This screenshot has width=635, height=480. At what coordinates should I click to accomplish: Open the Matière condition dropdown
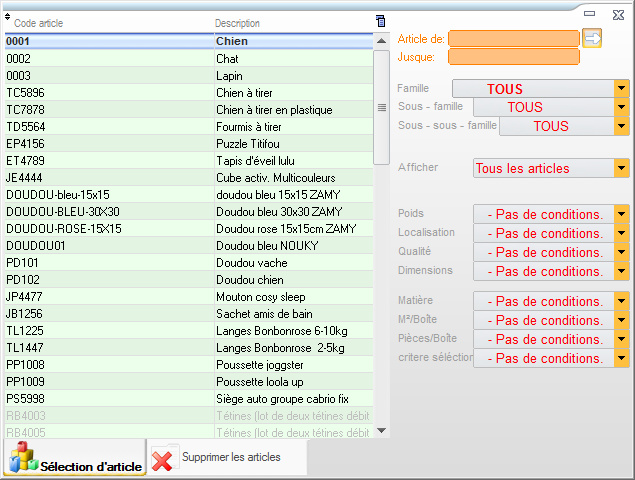pyautogui.click(x=621, y=301)
